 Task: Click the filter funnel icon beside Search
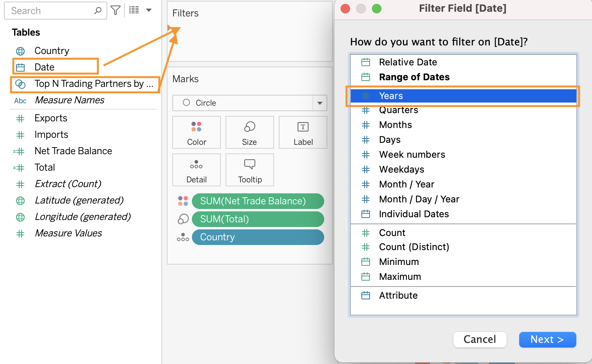[x=116, y=11]
